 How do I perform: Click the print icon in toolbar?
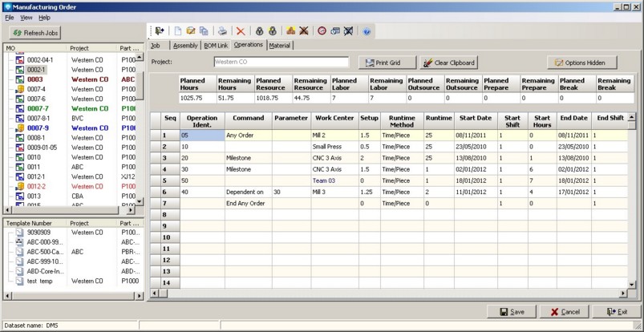[x=222, y=31]
